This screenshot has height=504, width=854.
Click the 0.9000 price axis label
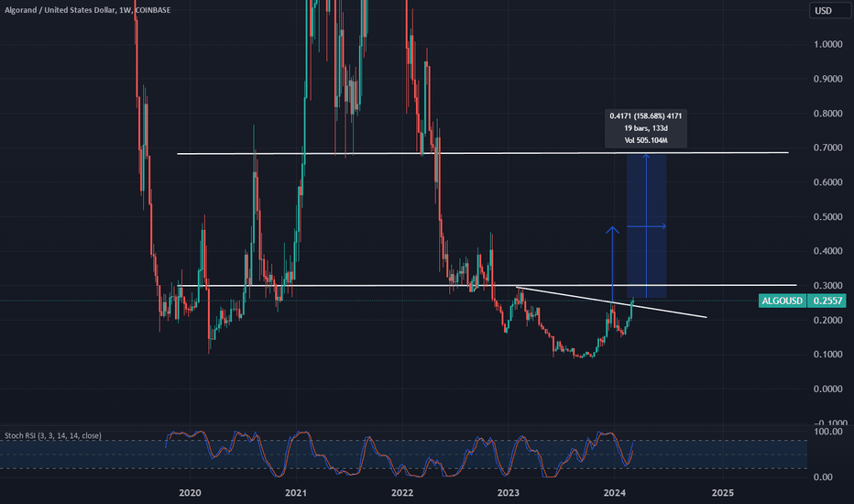point(827,79)
